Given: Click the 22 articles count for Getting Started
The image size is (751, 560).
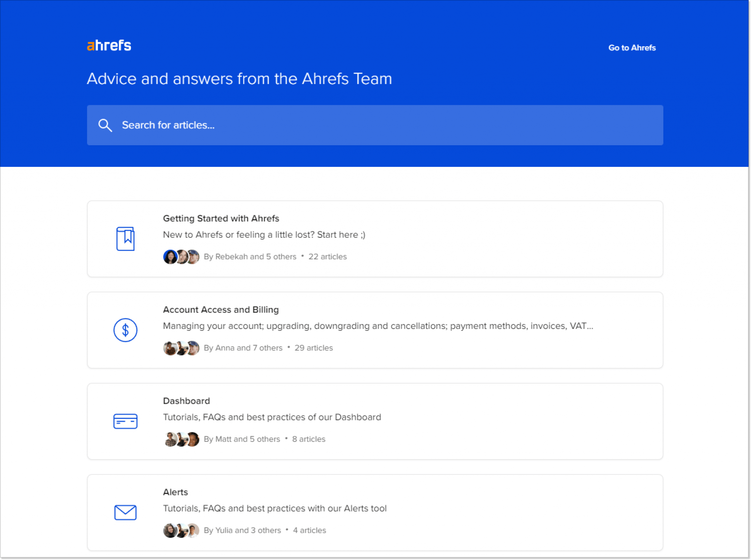Looking at the screenshot, I should tap(327, 257).
